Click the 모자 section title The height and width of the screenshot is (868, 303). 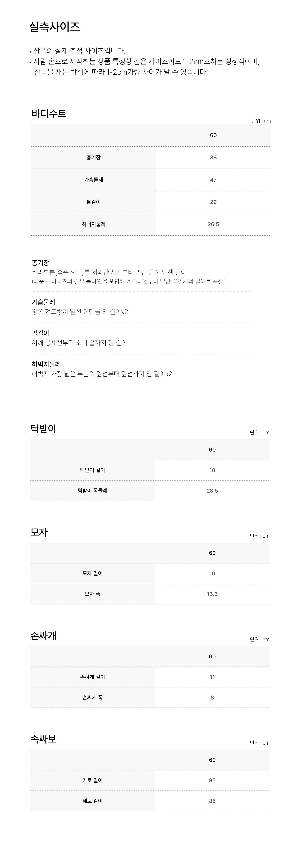[x=39, y=532]
